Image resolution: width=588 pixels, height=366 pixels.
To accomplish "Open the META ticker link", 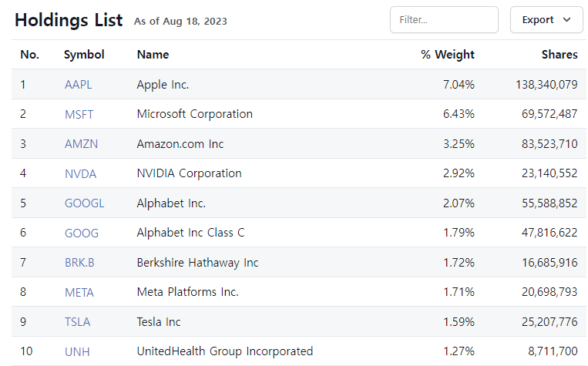I will point(79,292).
